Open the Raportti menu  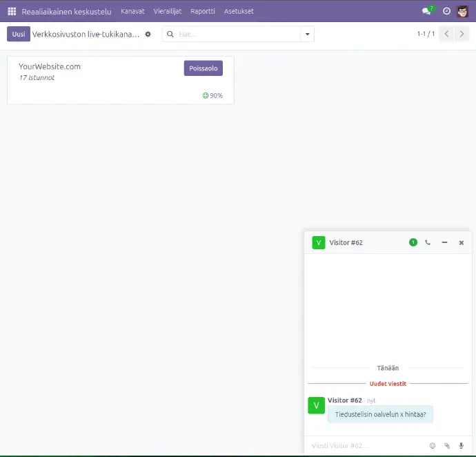tap(203, 11)
